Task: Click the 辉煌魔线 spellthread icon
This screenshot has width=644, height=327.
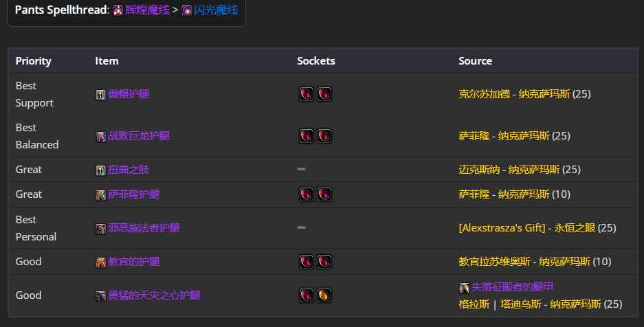Action: point(118,11)
